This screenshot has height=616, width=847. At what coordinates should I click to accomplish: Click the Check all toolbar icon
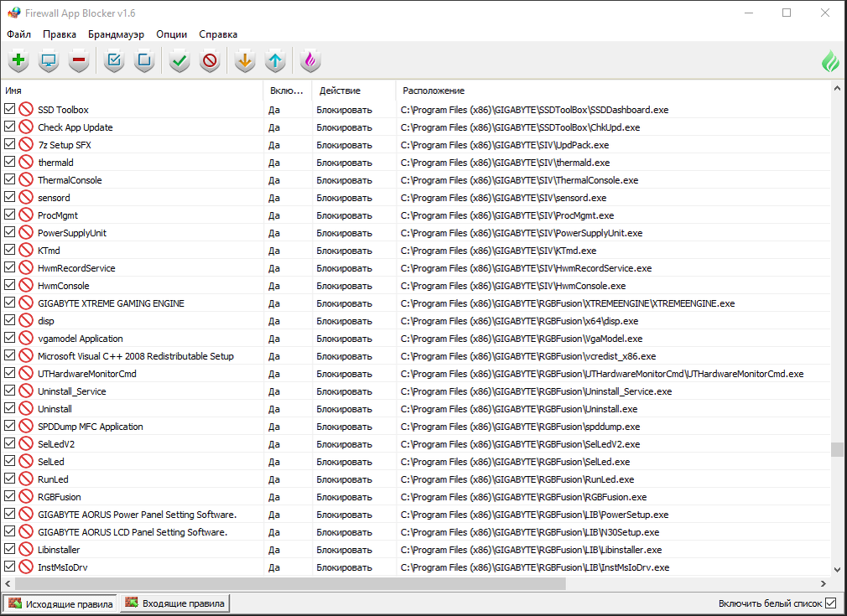[x=114, y=60]
